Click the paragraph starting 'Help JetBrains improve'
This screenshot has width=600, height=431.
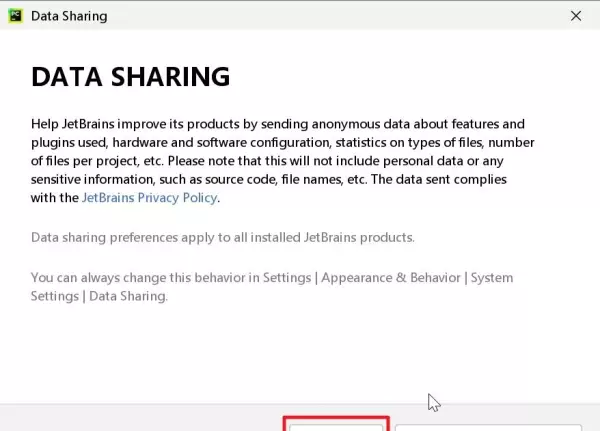282,161
